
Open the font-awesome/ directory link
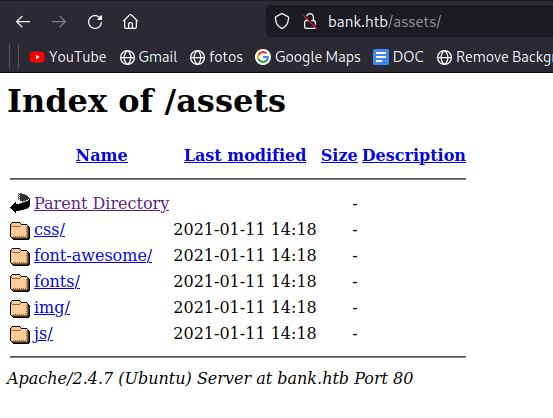[93, 255]
